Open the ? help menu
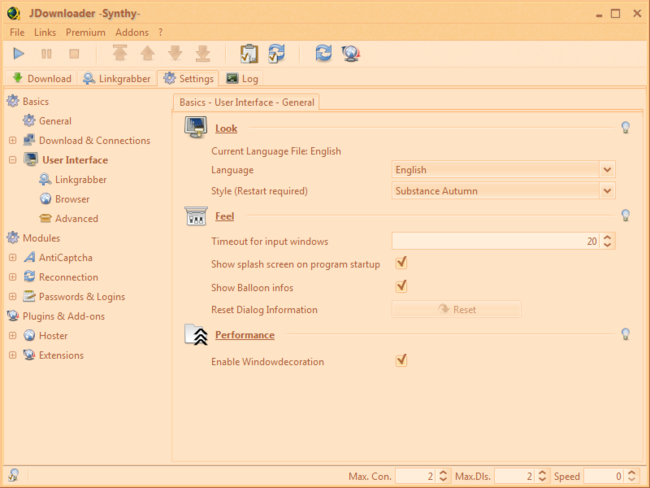 [160, 32]
